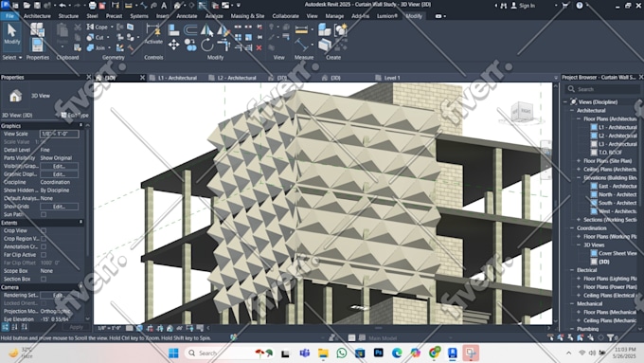
Task: Select the Align tool
Action: tap(173, 29)
